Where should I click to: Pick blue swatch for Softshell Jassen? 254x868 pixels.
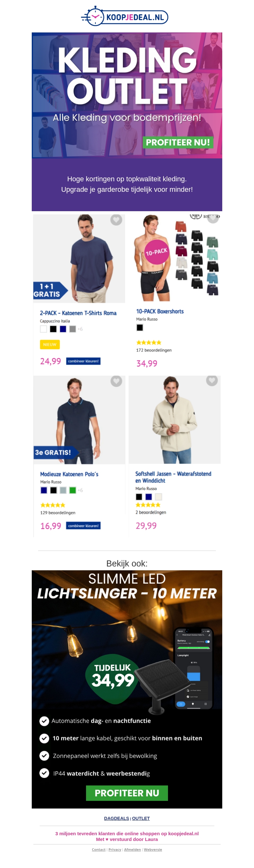[149, 497]
